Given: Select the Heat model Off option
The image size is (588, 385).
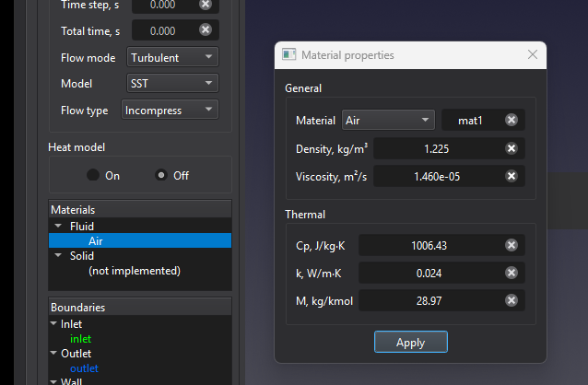Looking at the screenshot, I should (x=162, y=175).
